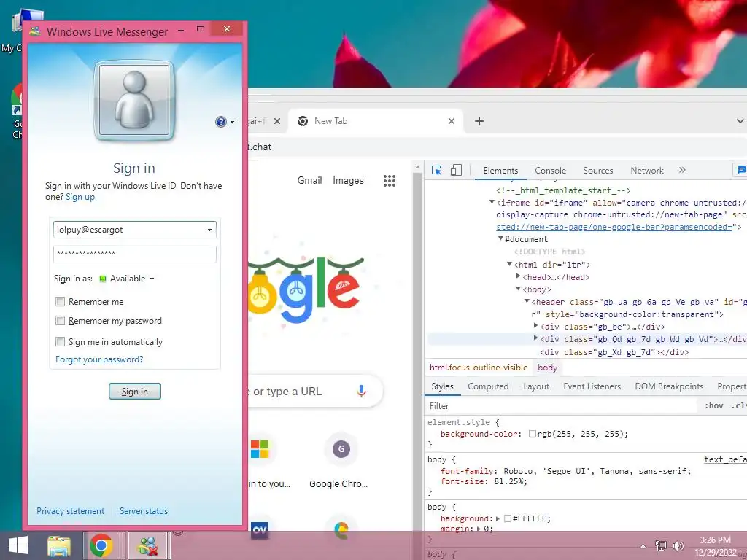This screenshot has height=560, width=747.
Task: Click the voice search microphone icon
Action: pos(362,392)
